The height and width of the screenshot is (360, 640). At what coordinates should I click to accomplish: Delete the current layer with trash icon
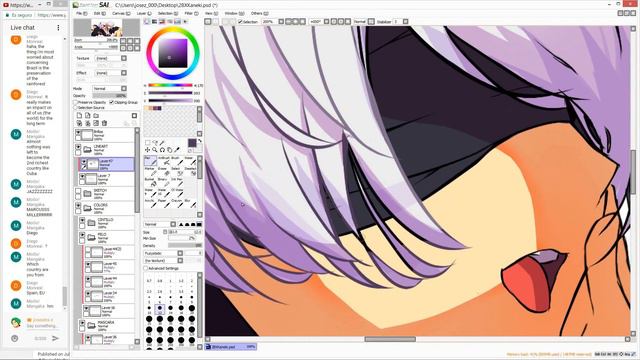104,123
